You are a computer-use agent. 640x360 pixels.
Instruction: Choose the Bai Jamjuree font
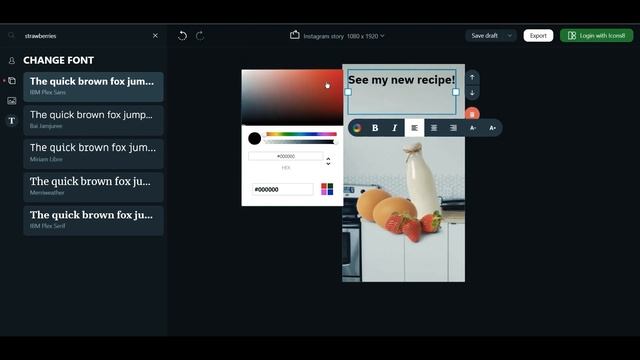tap(93, 120)
